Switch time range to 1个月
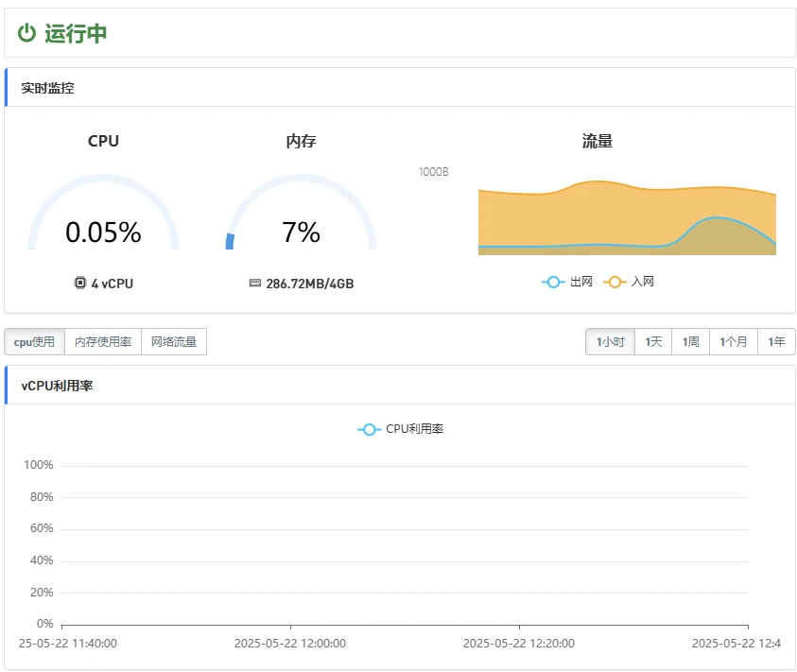The width and height of the screenshot is (797, 672). coord(734,342)
